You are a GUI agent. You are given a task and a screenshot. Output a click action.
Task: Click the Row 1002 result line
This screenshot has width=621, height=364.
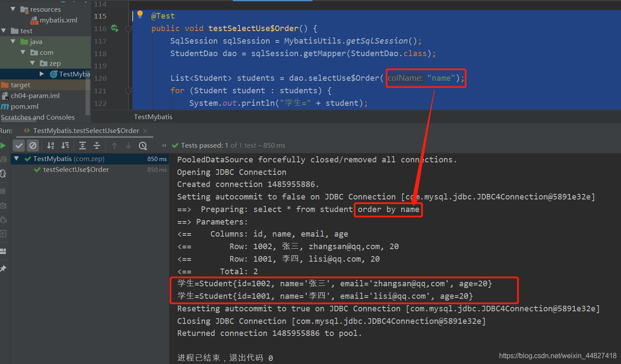tap(288, 247)
